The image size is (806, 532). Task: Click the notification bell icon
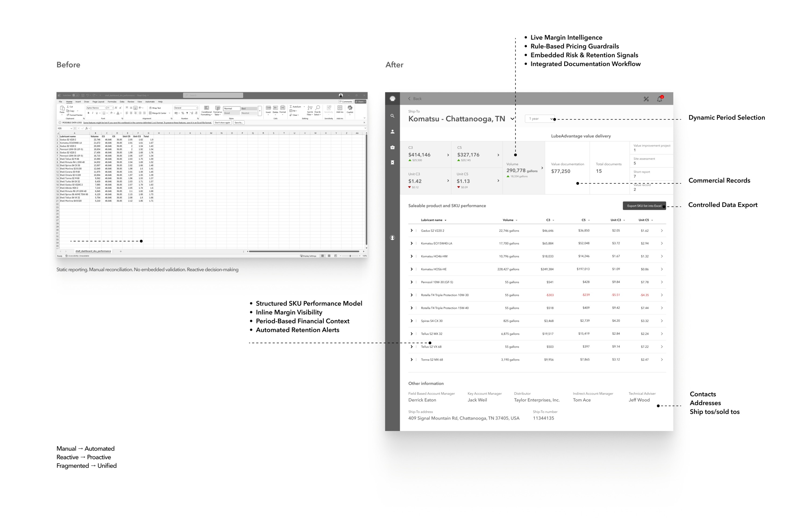[659, 99]
